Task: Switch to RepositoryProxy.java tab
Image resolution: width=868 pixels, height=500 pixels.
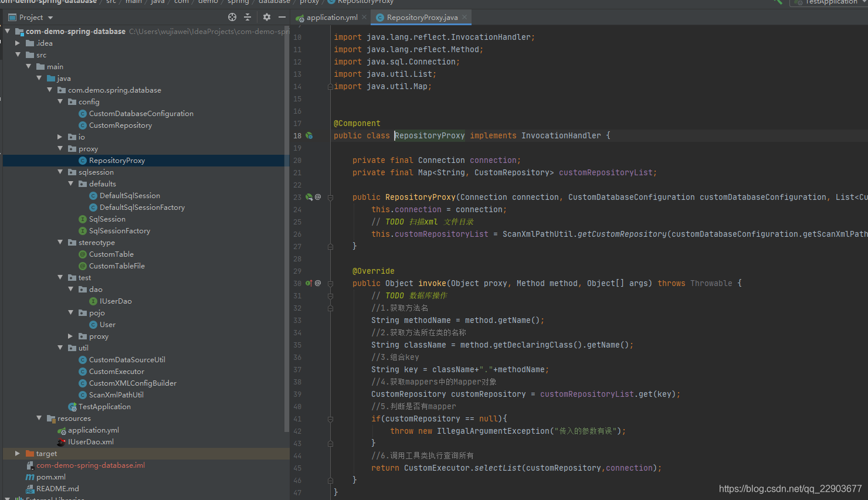Action: 422,18
